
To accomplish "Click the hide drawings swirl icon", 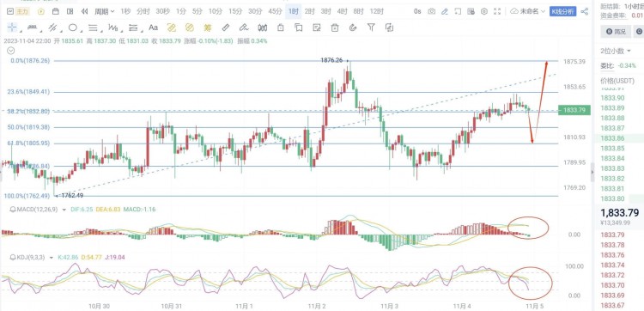I will click(x=353, y=27).
